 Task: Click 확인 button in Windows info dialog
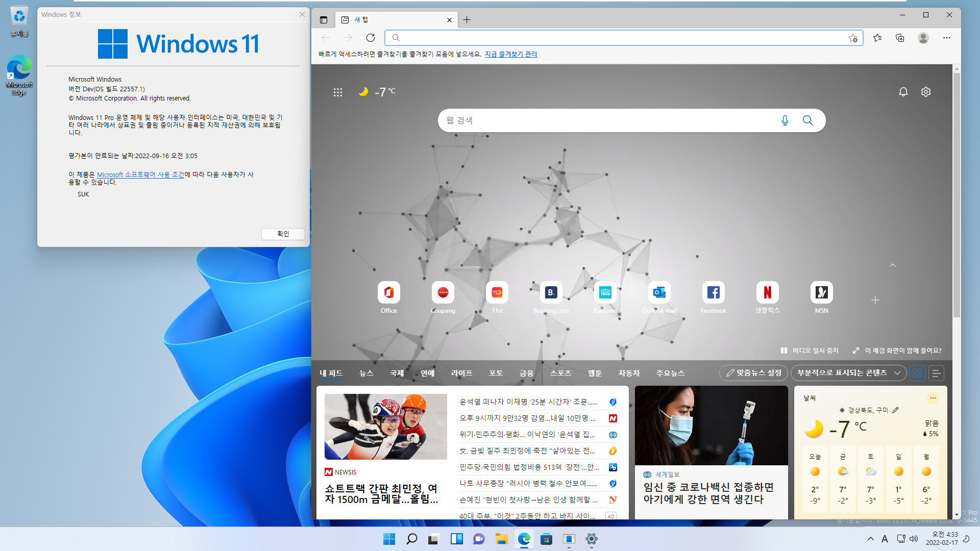[x=283, y=234]
